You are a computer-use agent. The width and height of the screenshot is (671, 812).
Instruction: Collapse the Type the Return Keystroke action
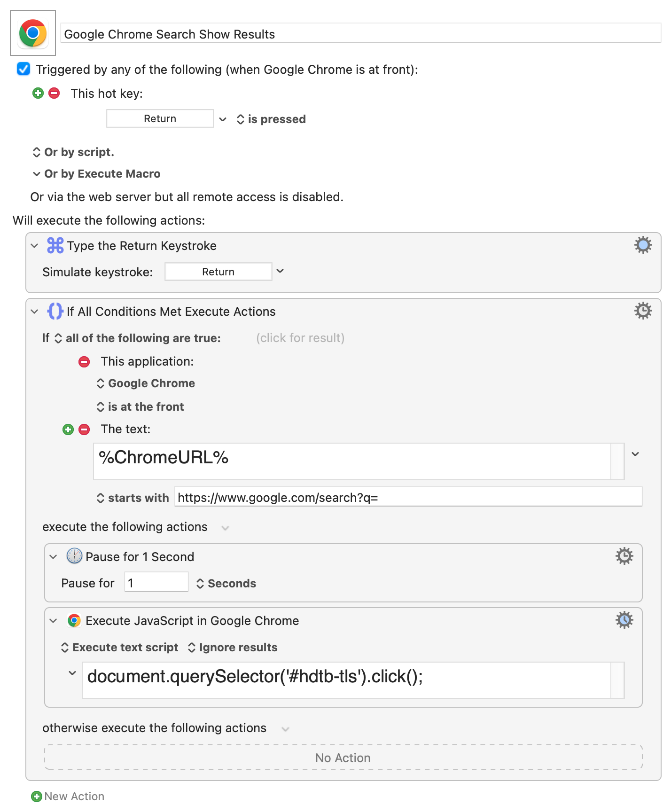tap(34, 246)
